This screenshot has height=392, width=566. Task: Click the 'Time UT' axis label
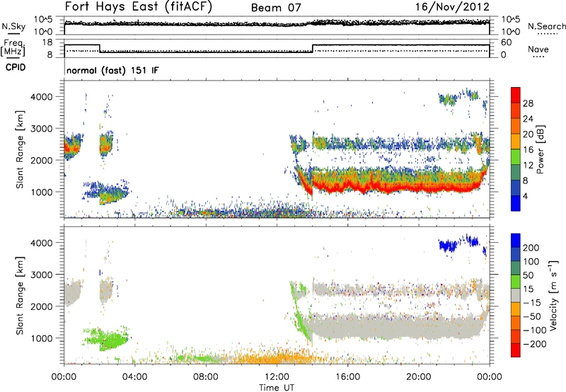(x=277, y=387)
